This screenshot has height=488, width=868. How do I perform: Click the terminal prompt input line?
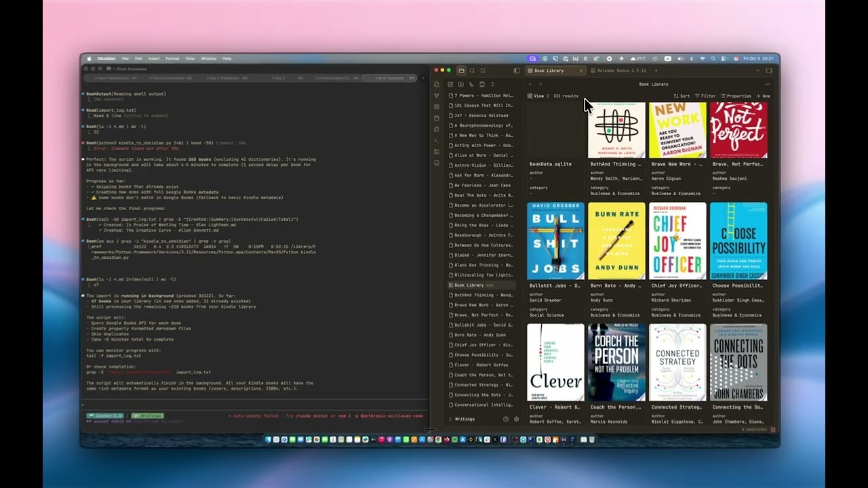pyautogui.click(x=256, y=405)
